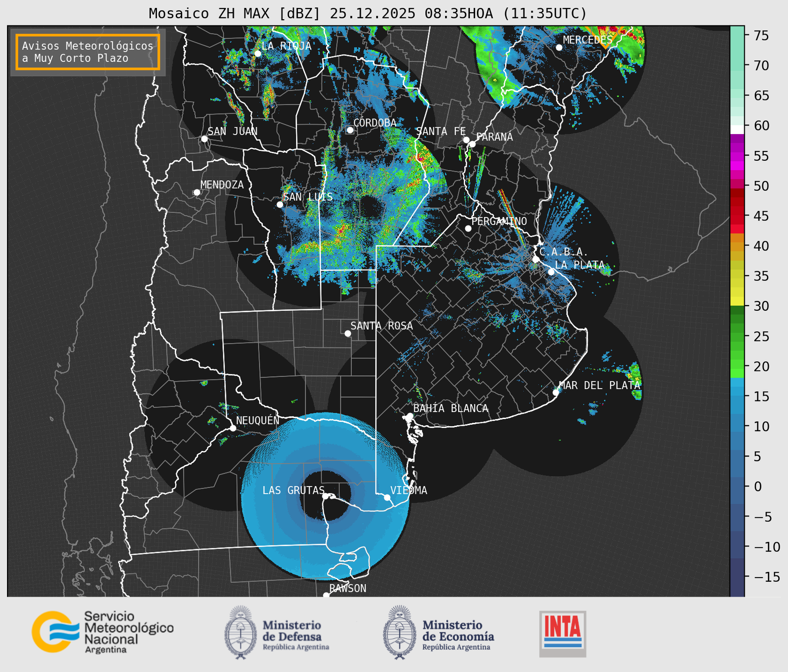788x672 pixels.
Task: Click the 20 label on the color scale
Action: click(x=761, y=366)
